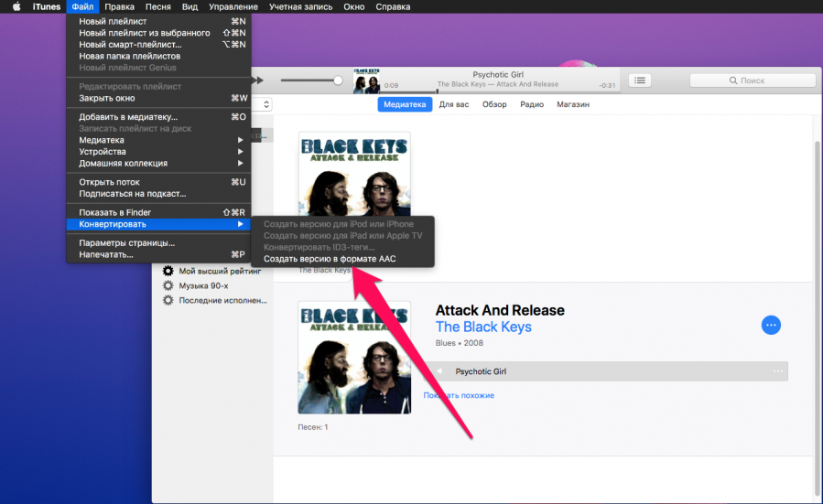Screen dimensions: 823x504
Task: Click the track progress bar
Action: click(499, 91)
